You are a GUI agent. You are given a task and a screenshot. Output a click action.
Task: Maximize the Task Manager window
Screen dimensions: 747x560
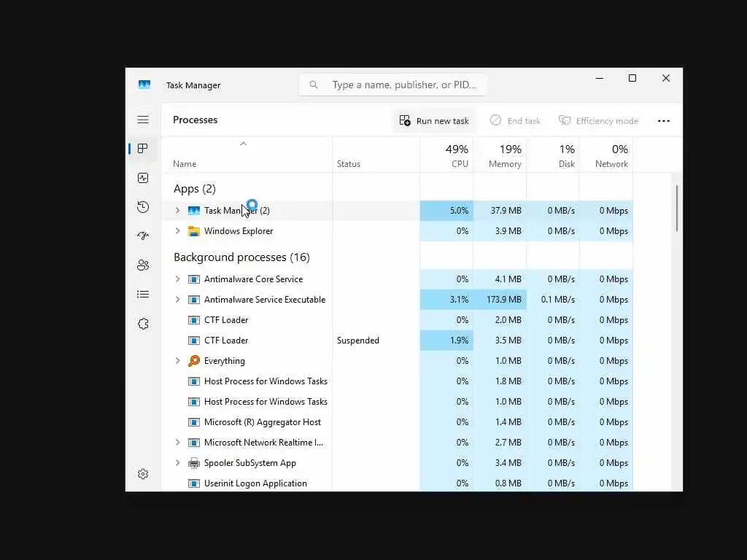coord(632,78)
